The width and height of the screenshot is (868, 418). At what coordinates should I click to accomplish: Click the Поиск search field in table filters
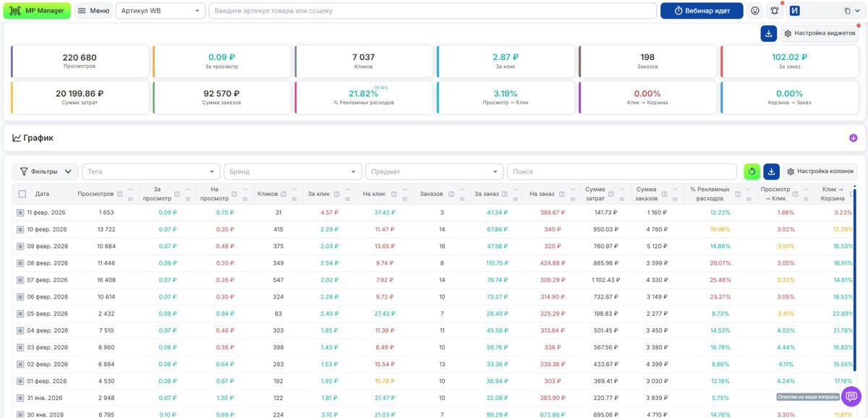point(624,171)
